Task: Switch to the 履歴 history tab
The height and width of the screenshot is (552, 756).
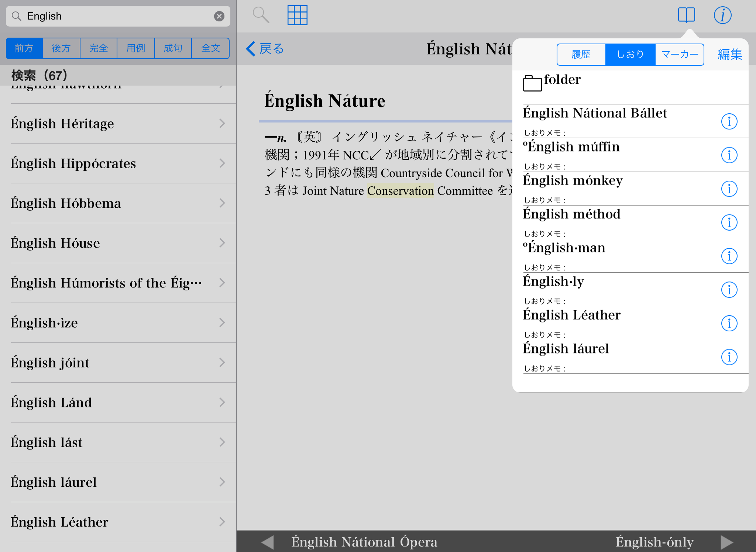Action: (581, 55)
